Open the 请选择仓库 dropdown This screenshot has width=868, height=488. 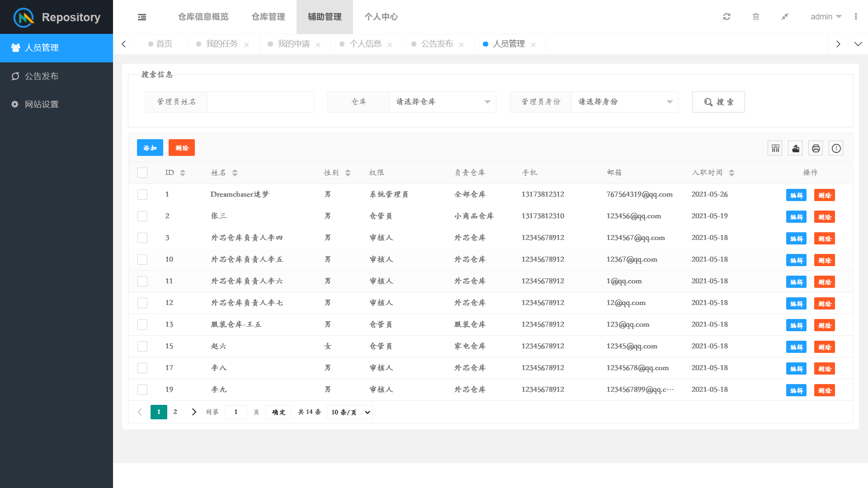click(443, 102)
